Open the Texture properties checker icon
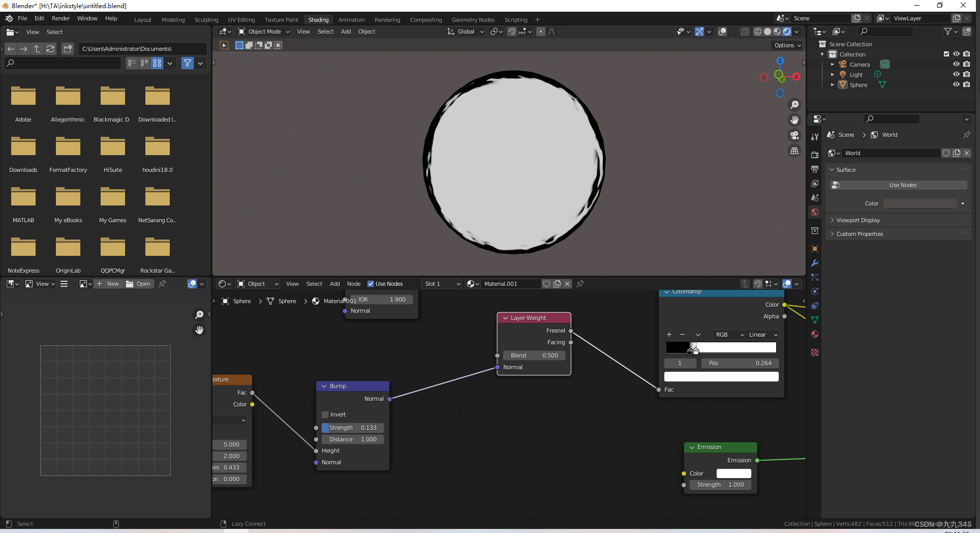 (x=815, y=352)
